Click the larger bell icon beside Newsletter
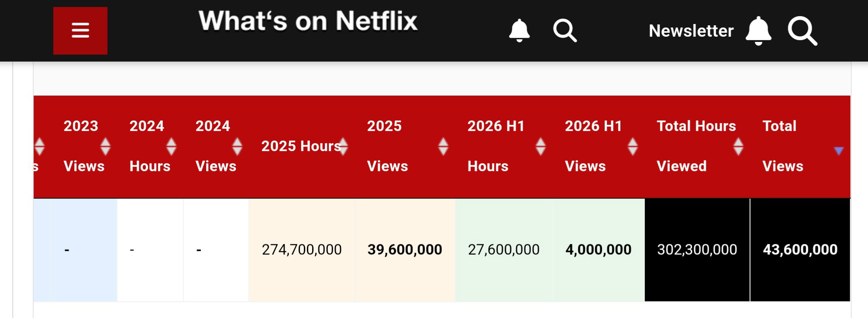 tap(758, 31)
